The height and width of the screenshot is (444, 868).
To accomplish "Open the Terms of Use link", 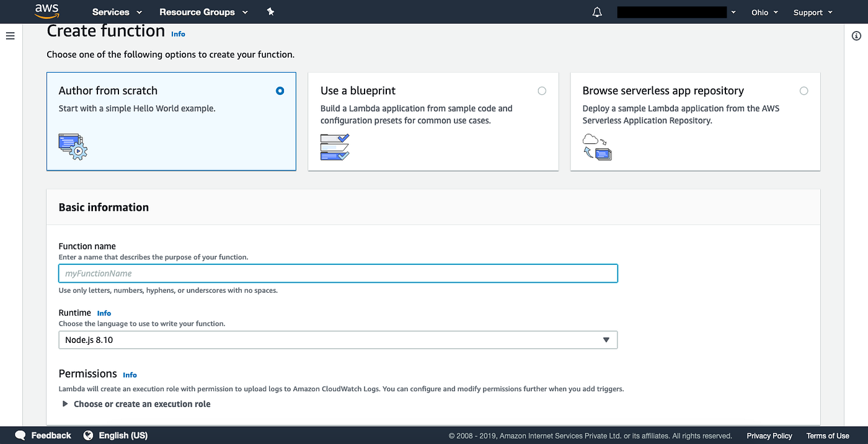I will (x=828, y=436).
